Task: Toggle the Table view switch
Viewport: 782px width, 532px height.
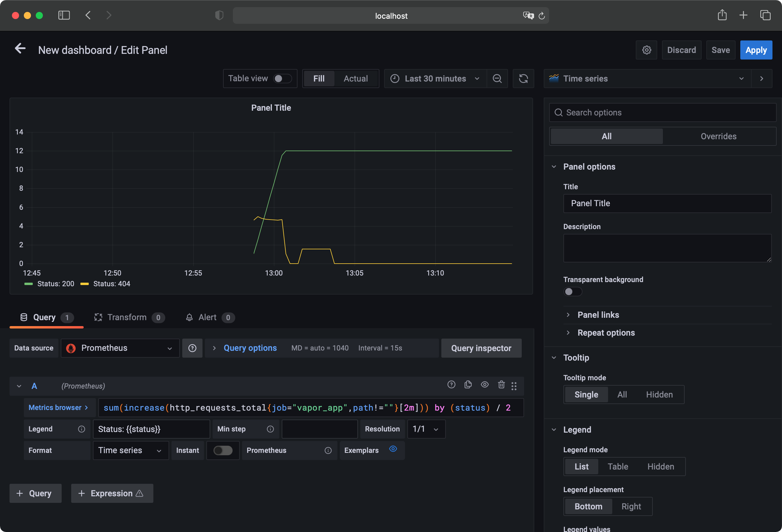Action: pyautogui.click(x=282, y=78)
